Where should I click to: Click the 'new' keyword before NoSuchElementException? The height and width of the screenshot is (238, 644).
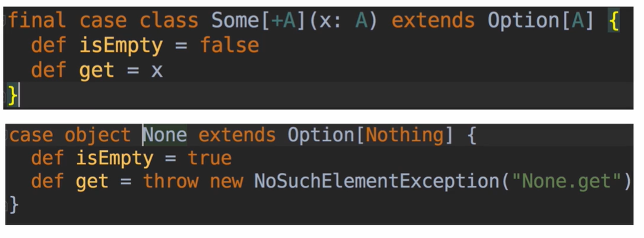pos(226,181)
